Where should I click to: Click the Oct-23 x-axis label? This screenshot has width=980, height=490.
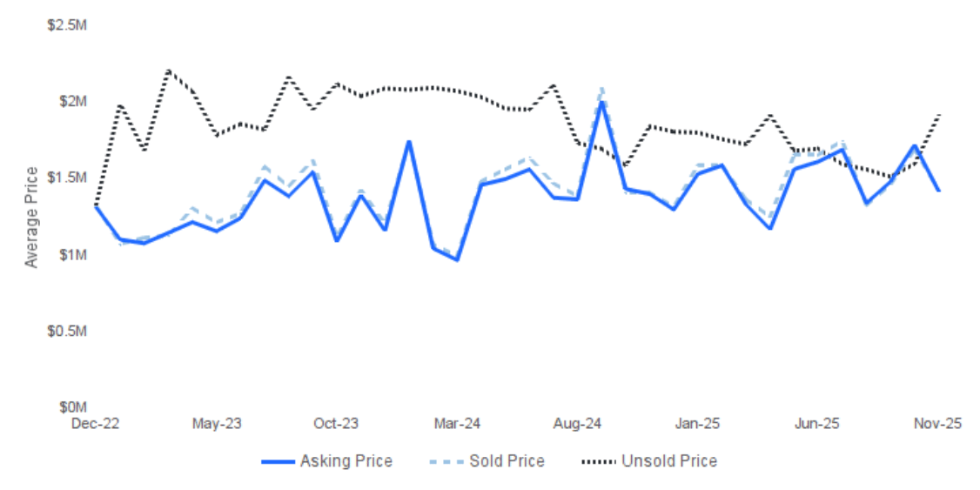pyautogui.click(x=336, y=424)
